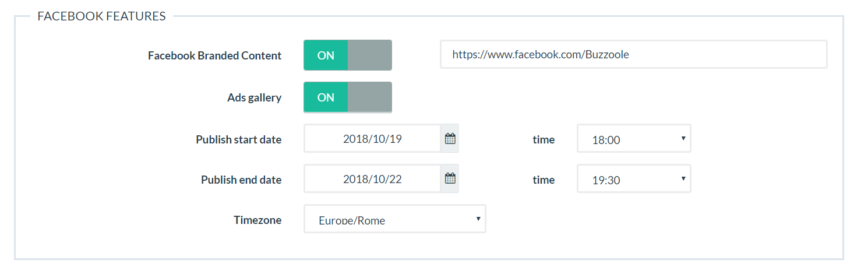Open the start time dropdown showing 18:00
This screenshot has height=270, width=868.
pyautogui.click(x=634, y=139)
